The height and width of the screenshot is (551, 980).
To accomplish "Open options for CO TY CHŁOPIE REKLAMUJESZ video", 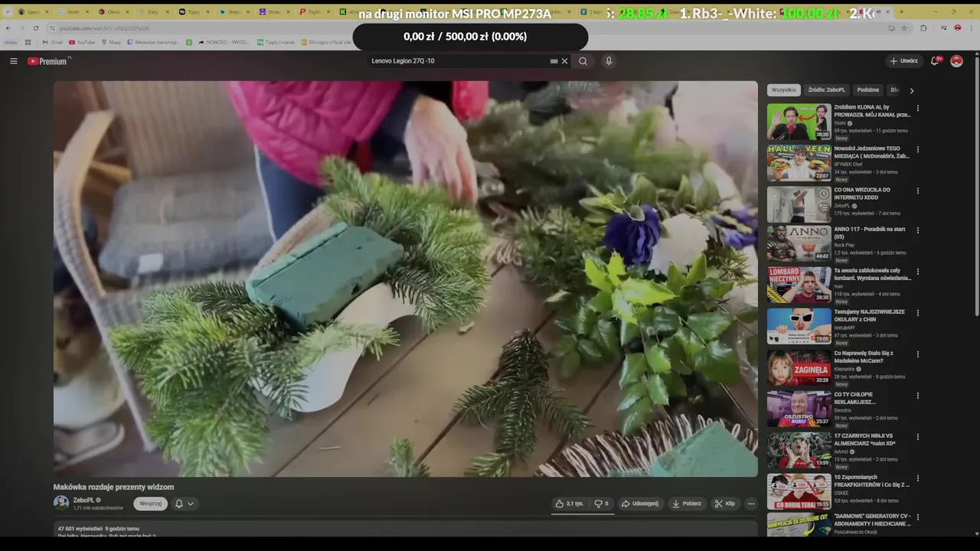I will pyautogui.click(x=917, y=395).
